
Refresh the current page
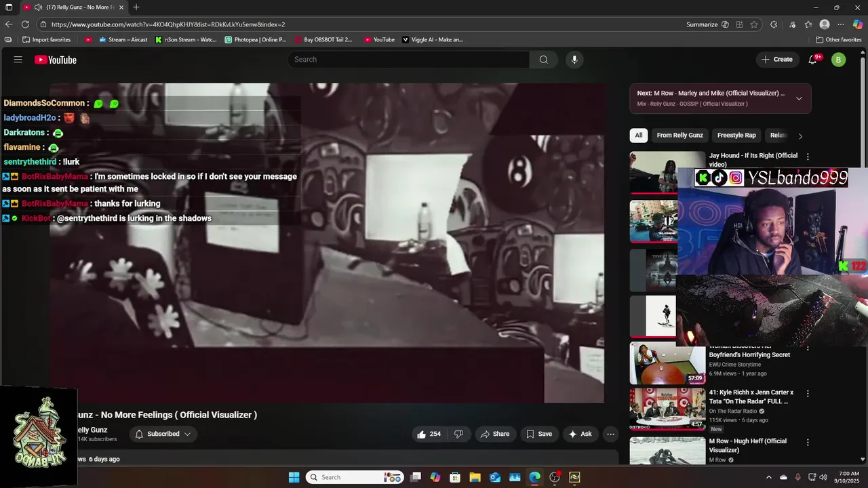(x=25, y=24)
